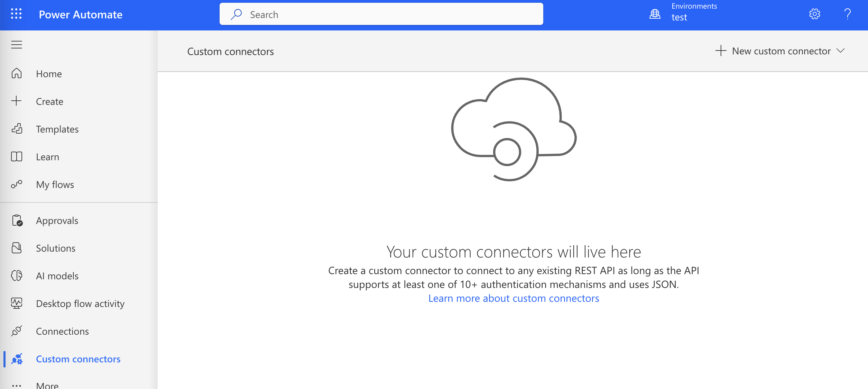868x389 pixels.
Task: Open the Approvals icon
Action: click(17, 220)
